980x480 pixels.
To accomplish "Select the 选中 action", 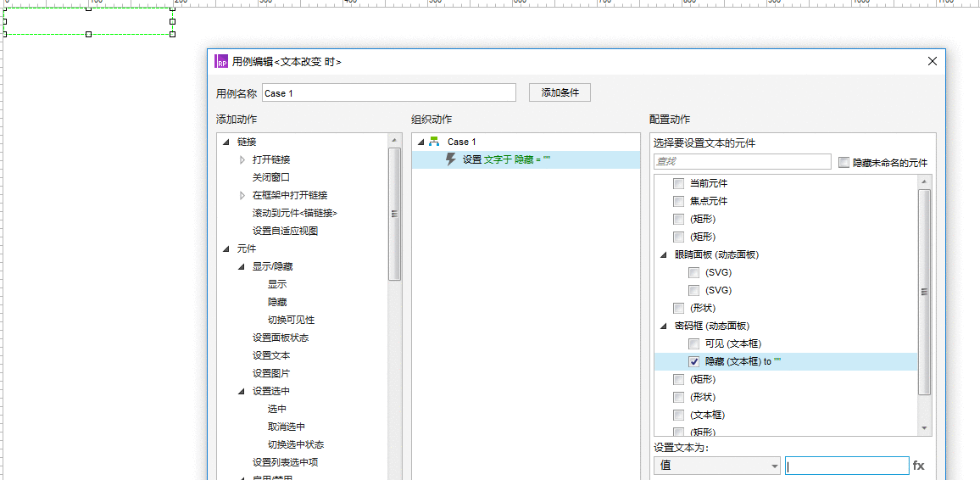I will point(277,409).
